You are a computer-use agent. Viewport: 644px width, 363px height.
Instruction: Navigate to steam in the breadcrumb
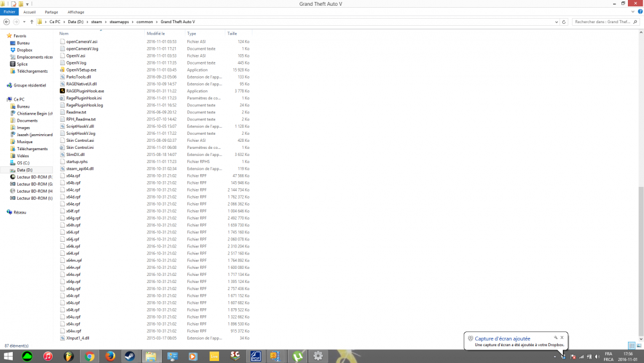tap(96, 22)
